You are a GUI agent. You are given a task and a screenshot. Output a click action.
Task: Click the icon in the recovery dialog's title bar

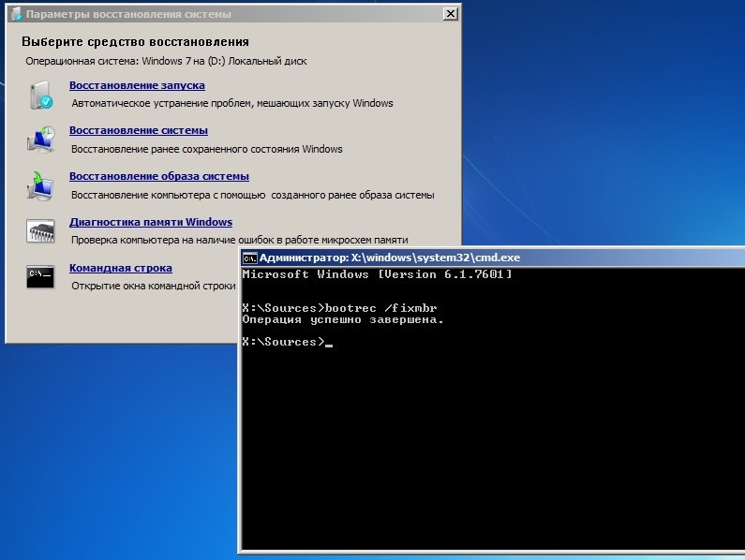(x=14, y=14)
